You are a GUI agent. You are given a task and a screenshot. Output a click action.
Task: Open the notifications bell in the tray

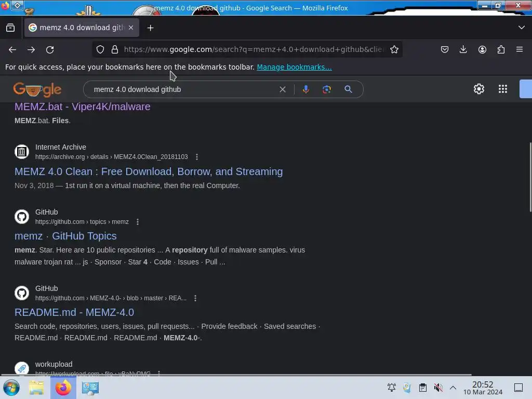coord(392,388)
